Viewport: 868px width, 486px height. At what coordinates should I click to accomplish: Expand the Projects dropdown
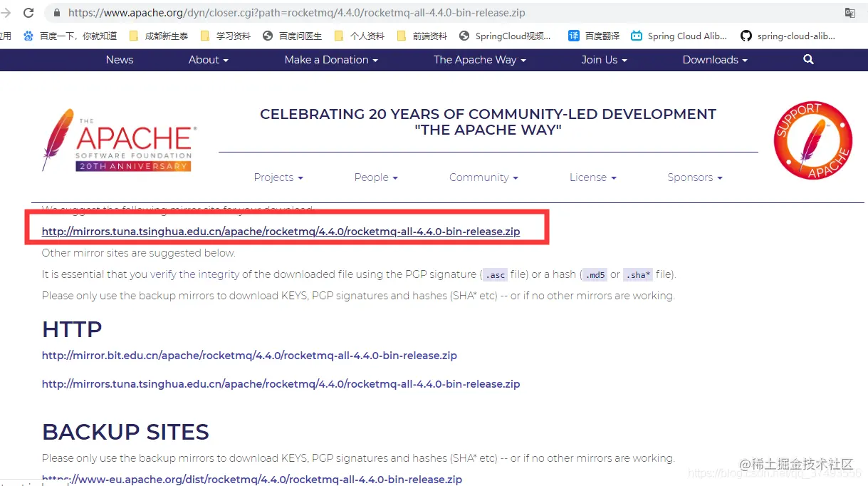click(278, 177)
